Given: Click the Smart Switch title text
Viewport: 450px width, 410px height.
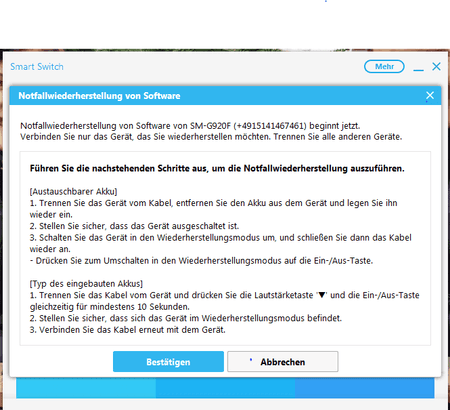Looking at the screenshot, I should [x=37, y=67].
